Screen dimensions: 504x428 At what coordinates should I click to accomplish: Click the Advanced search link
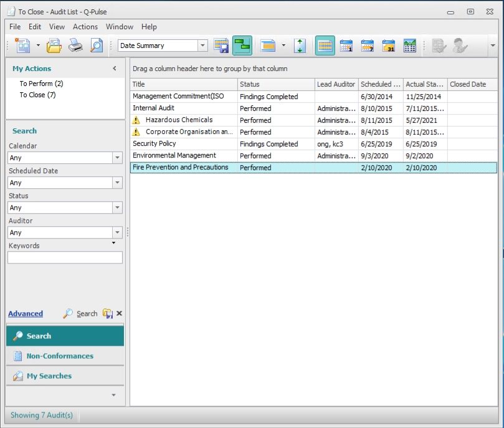click(26, 314)
